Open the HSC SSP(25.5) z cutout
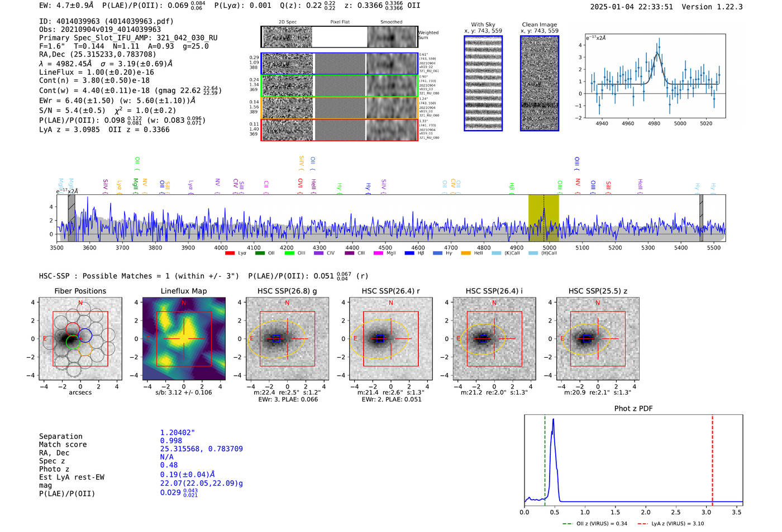Image resolution: width=782 pixels, height=532 pixels. tap(598, 339)
